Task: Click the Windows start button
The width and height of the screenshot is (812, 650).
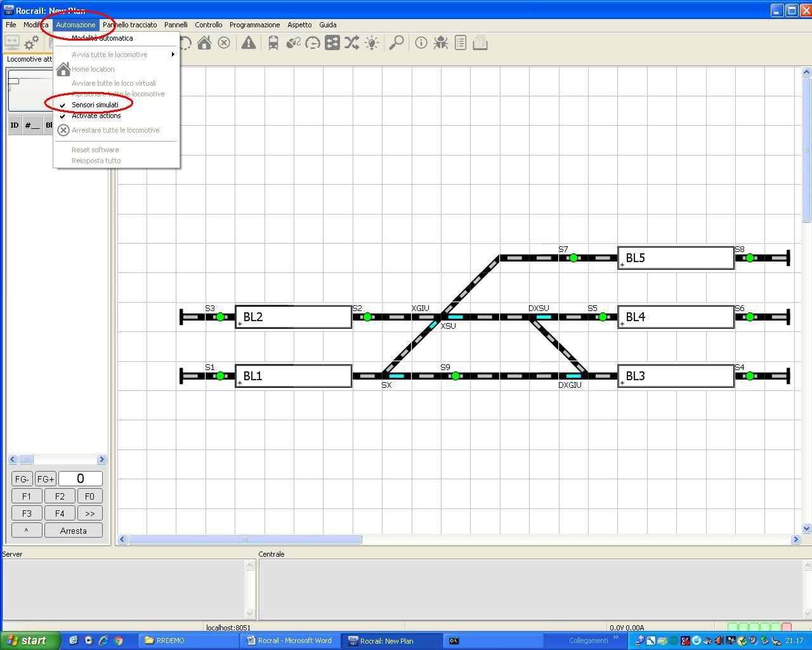Action: (x=30, y=640)
